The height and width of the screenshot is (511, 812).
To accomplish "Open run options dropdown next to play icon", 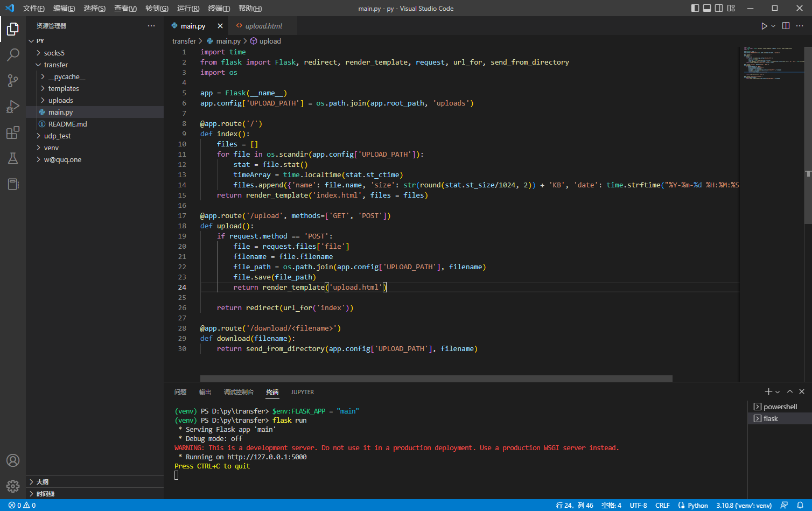I will pos(773,26).
